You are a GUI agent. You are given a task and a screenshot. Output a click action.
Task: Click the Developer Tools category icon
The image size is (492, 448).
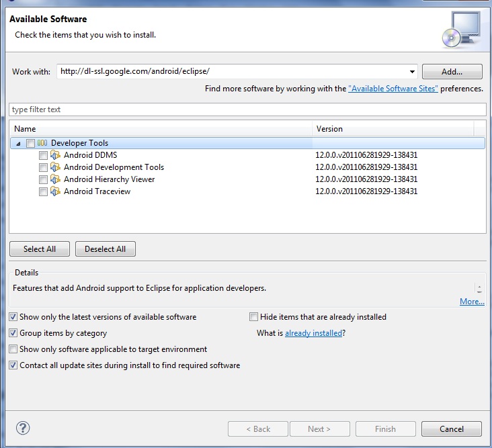pyautogui.click(x=42, y=143)
